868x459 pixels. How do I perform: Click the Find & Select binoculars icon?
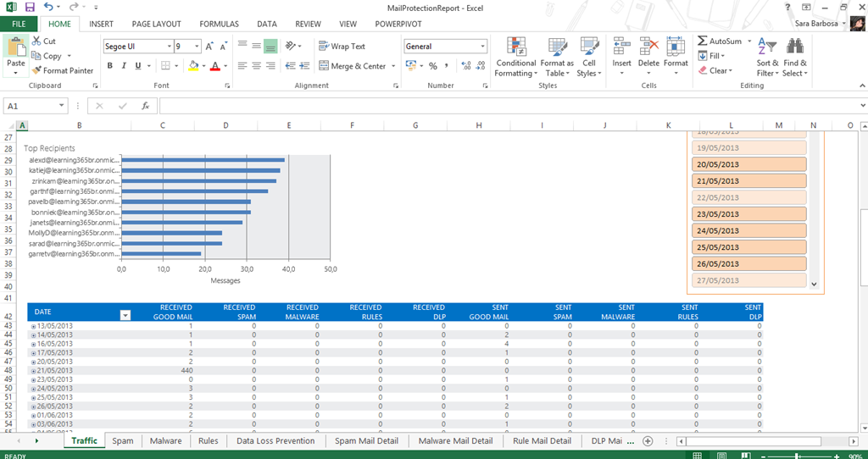[795, 47]
